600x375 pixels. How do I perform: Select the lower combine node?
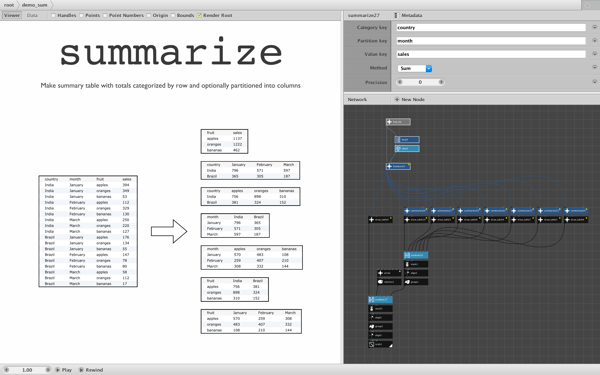point(380,300)
